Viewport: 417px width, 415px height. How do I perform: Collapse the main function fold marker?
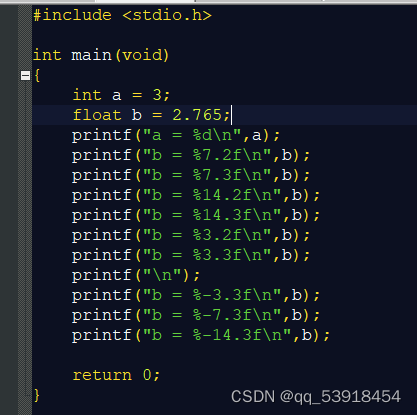(25, 76)
